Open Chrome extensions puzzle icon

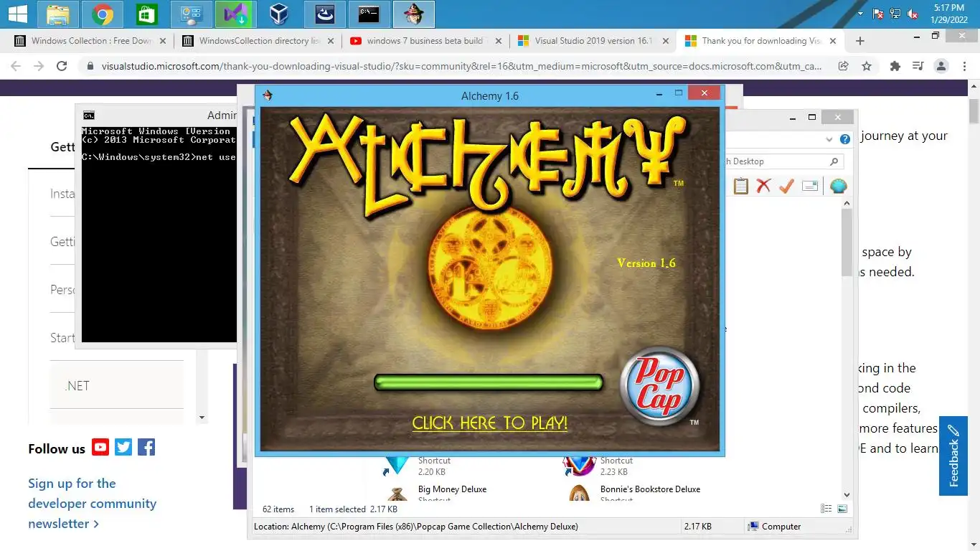pyautogui.click(x=895, y=66)
